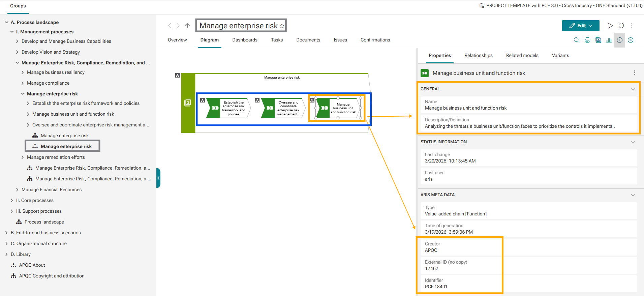Select the green Manage enterprise risk lane
Image resolution: width=644 pixels, height=296 pixels.
click(x=188, y=102)
